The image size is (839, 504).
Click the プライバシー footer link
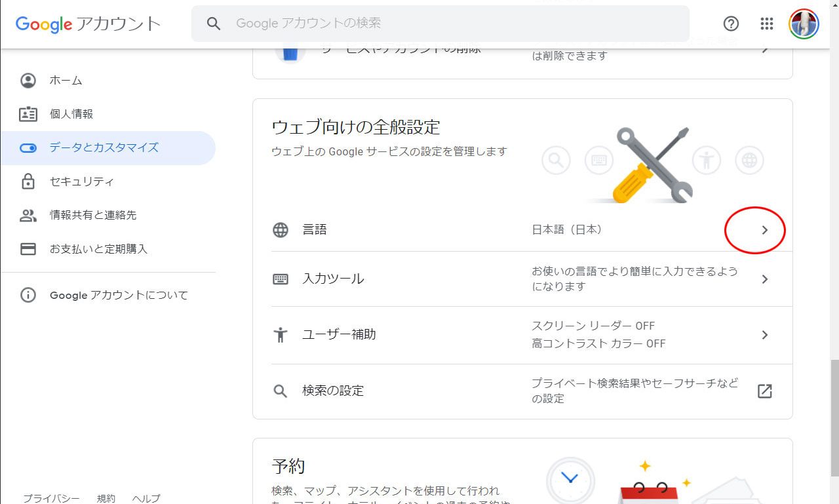tap(52, 498)
